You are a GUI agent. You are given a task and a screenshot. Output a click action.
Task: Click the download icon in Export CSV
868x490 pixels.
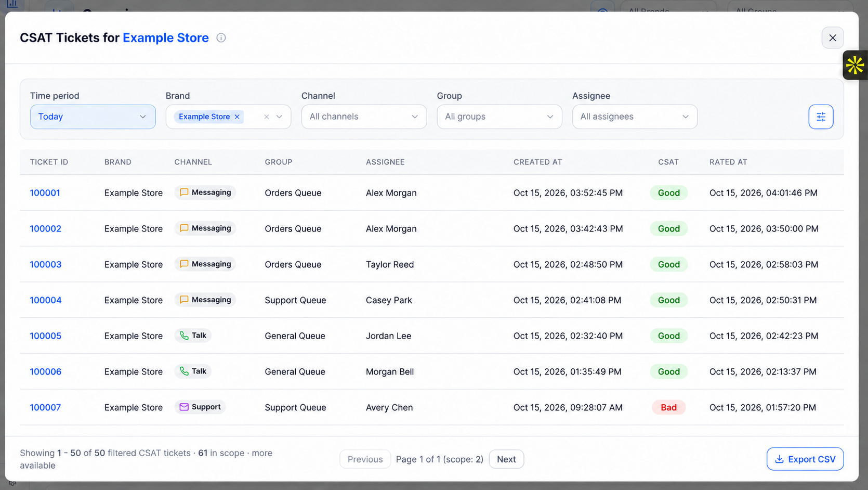779,459
